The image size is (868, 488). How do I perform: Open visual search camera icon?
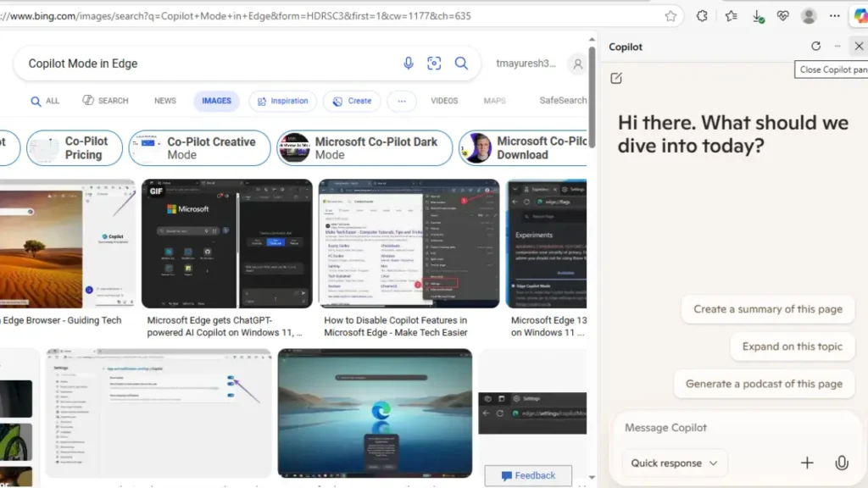point(434,64)
